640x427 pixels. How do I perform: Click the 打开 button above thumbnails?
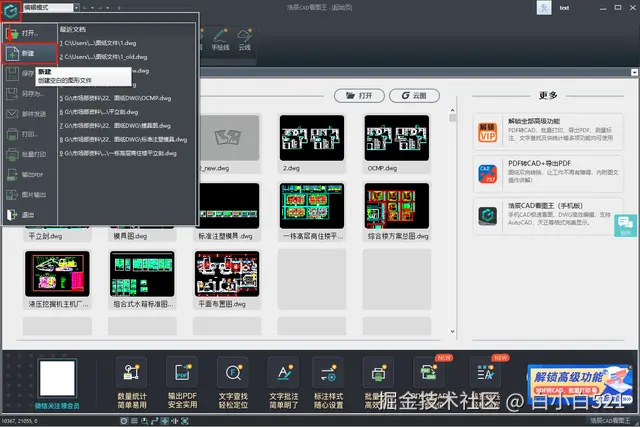[359, 96]
